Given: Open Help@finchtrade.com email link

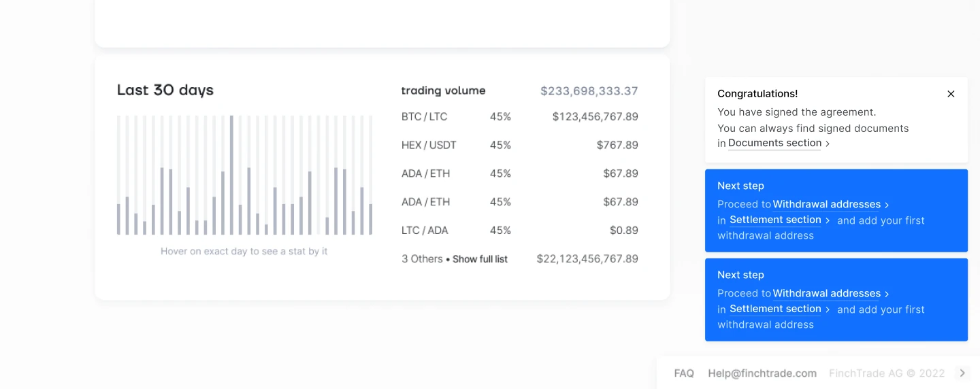Looking at the screenshot, I should pyautogui.click(x=762, y=373).
